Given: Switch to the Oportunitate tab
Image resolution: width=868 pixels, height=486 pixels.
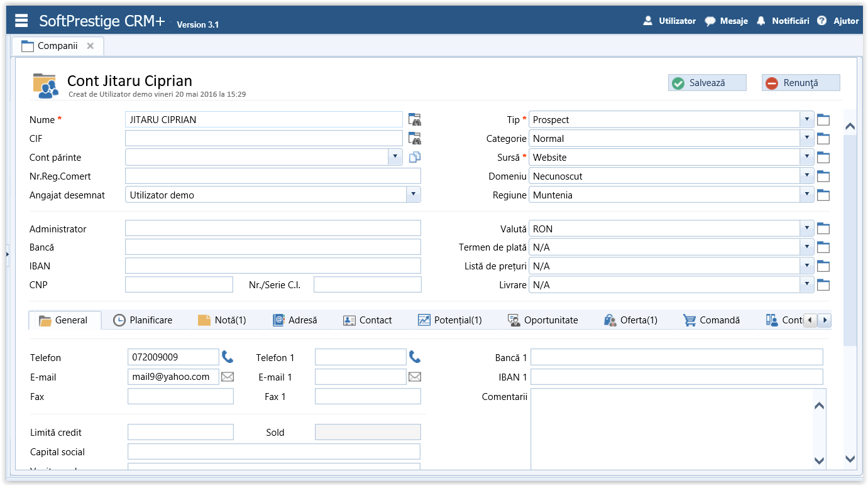Looking at the screenshot, I should click(543, 320).
